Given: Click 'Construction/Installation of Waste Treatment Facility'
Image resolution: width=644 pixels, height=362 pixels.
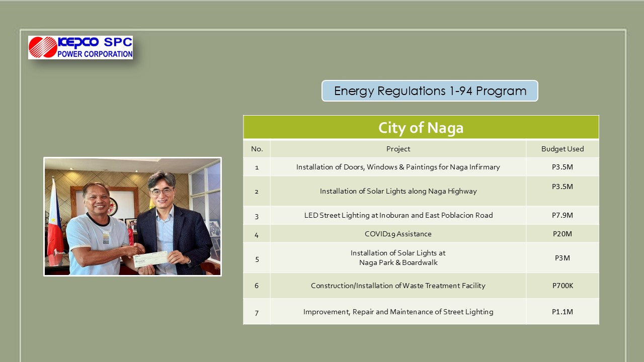Looking at the screenshot, I should click(x=398, y=286).
